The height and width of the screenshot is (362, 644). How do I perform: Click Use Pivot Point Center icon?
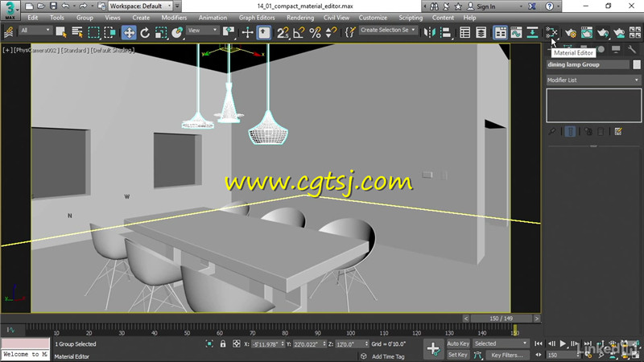pyautogui.click(x=229, y=32)
